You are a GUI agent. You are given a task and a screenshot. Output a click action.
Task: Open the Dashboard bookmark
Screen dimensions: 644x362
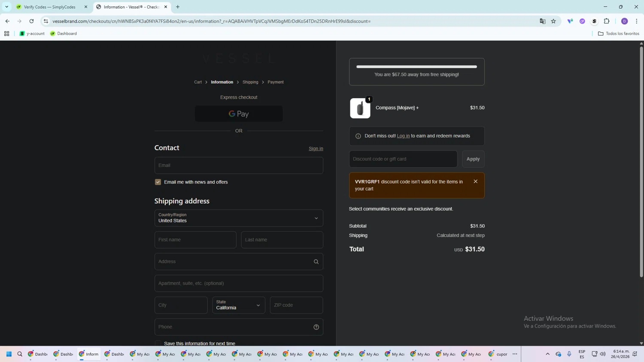click(64, 33)
